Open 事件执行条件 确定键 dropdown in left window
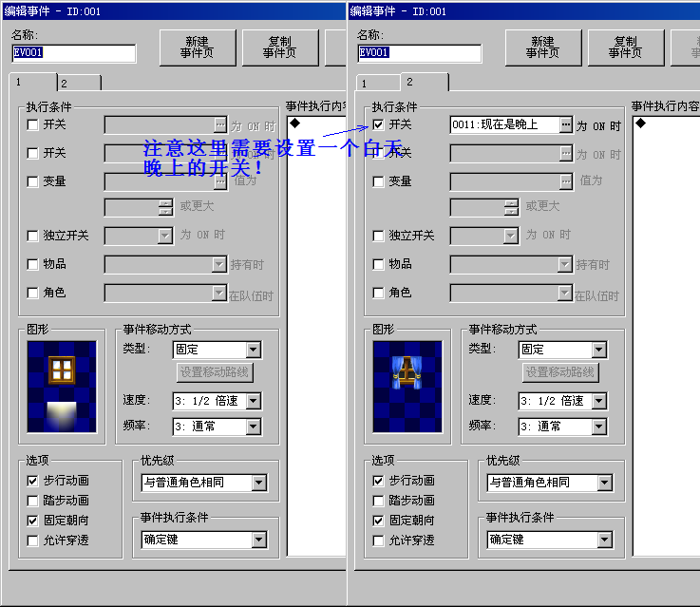The image size is (700, 607). click(x=204, y=540)
